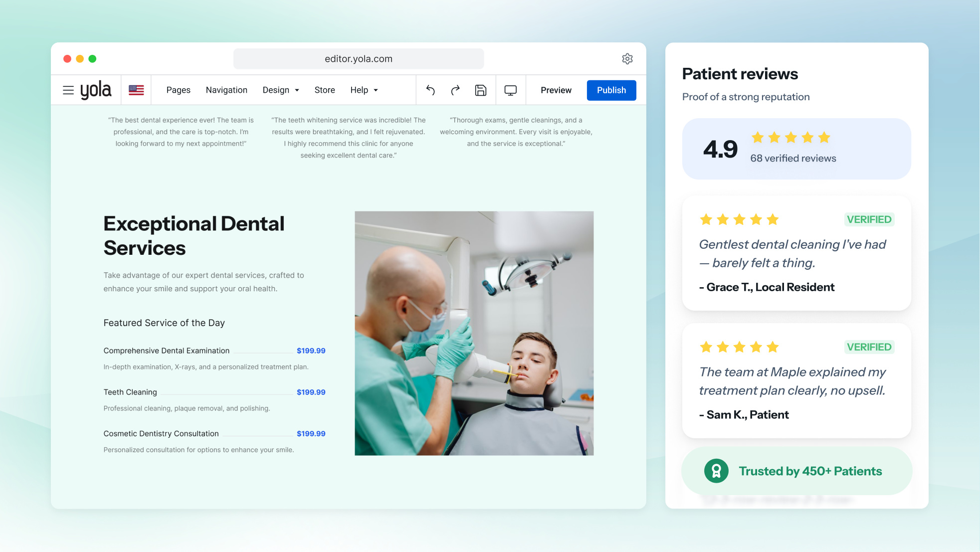Click the Trusted by 450+ Patients banner

click(x=796, y=471)
